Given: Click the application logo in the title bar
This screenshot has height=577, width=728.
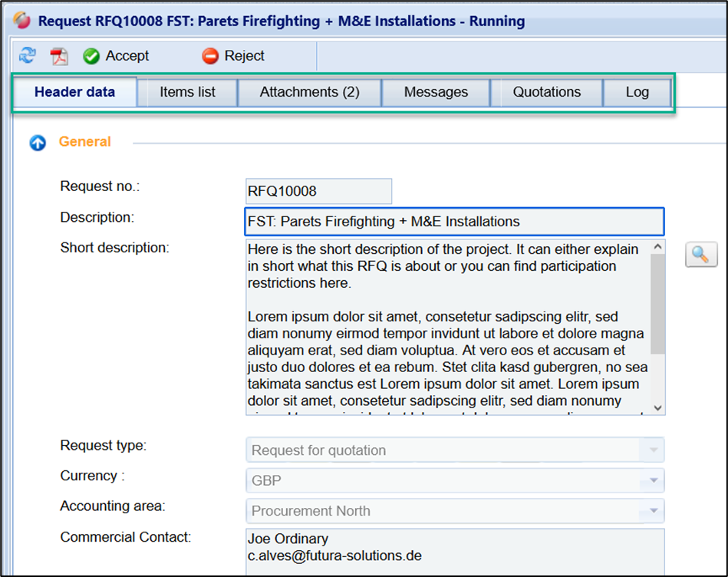Looking at the screenshot, I should click(x=23, y=21).
